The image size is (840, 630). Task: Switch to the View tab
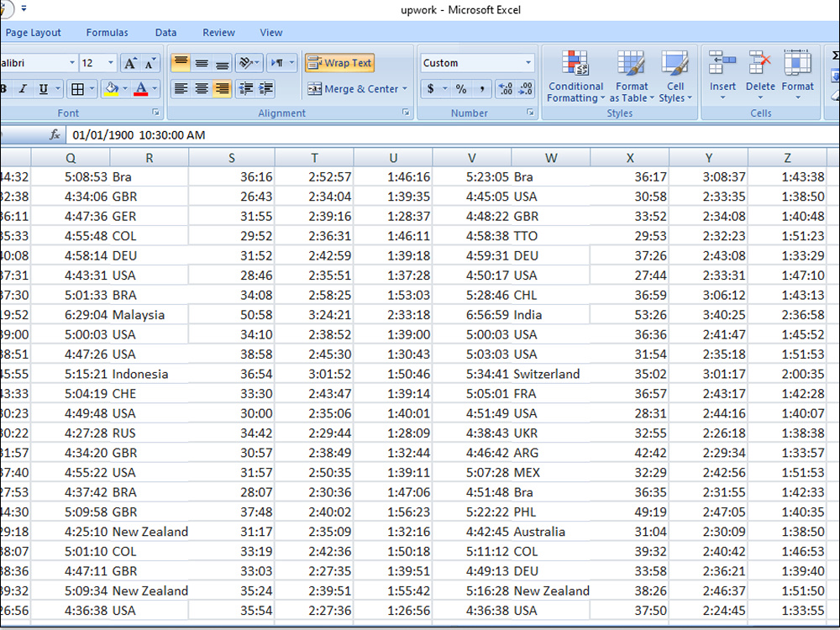pyautogui.click(x=271, y=33)
